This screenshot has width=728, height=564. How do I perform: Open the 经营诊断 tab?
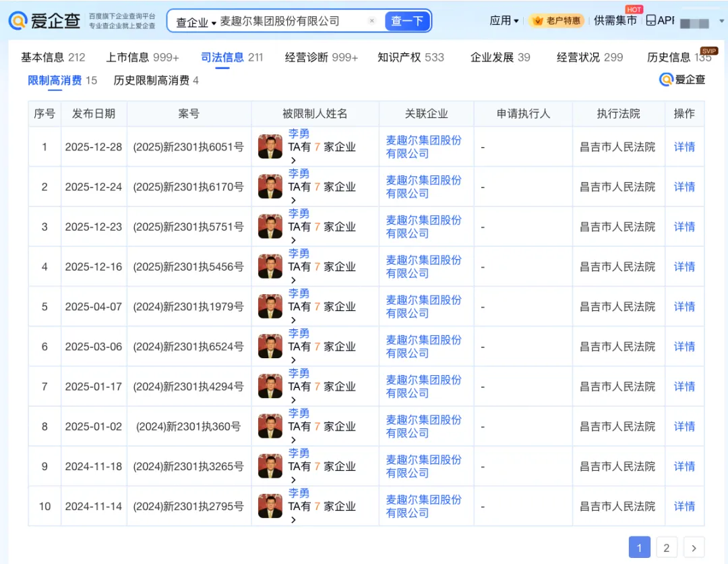pos(322,57)
